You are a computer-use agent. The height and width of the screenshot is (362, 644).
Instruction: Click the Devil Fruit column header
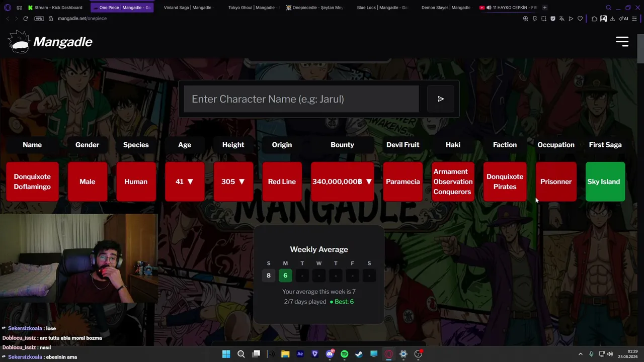[x=403, y=145]
